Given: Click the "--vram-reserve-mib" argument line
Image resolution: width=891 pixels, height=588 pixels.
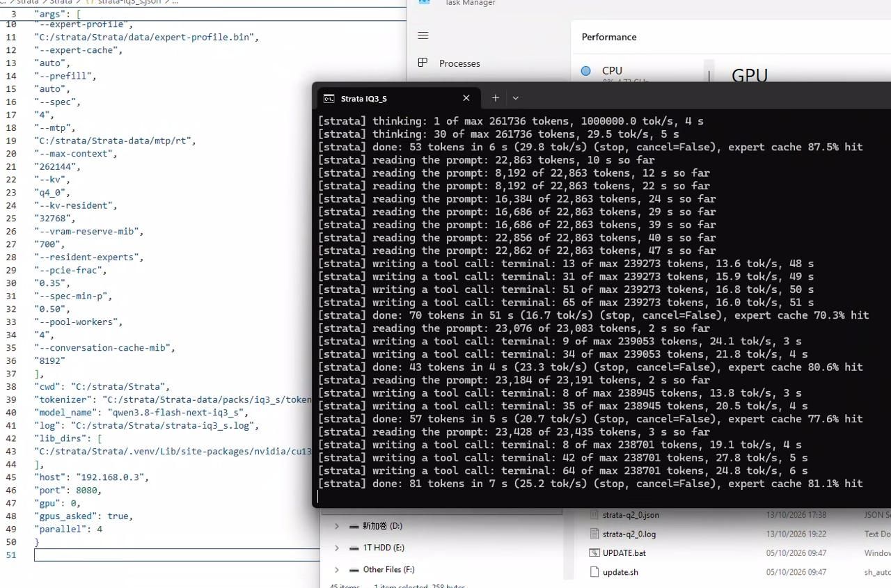Looking at the screenshot, I should pos(88,231).
